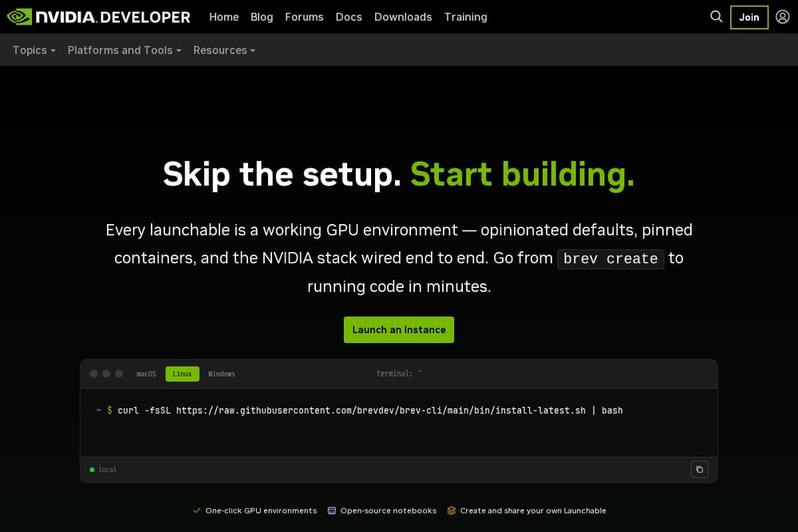Viewport: 798px width, 532px height.
Task: Click the checkmark icon beside One-click GPU environments
Action: click(196, 510)
